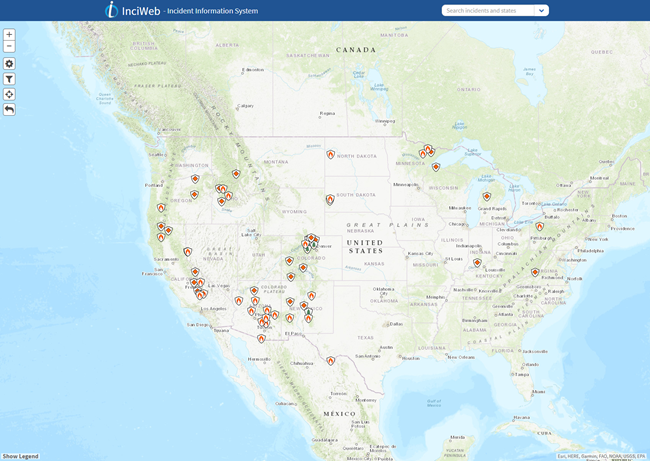Click the Search incidents and states field
Viewport: 650px width, 461px height.
[488, 11]
